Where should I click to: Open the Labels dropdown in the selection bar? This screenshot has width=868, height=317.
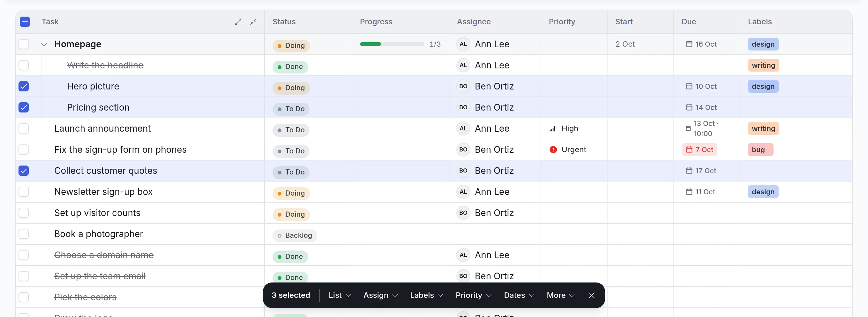(x=426, y=295)
